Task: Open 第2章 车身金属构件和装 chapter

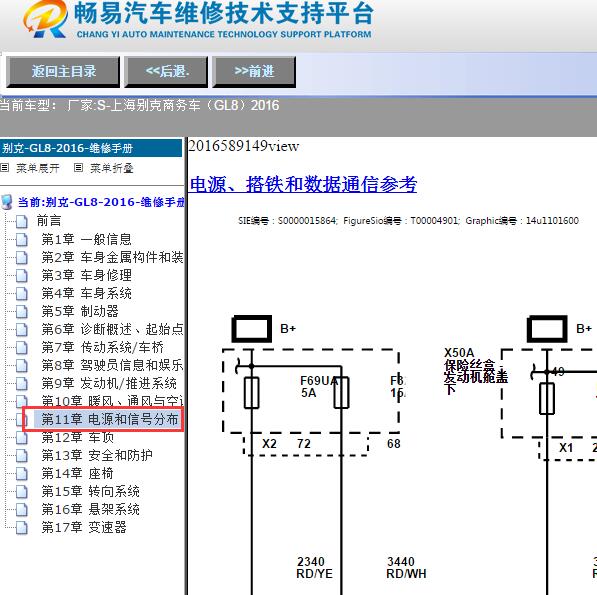Action: click(112, 257)
